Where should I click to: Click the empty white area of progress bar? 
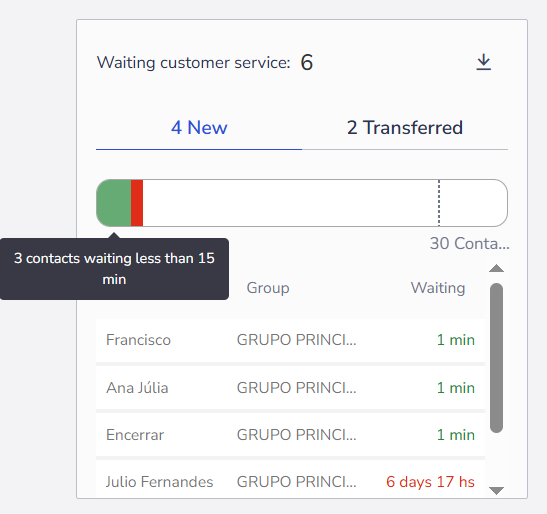tap(290, 203)
